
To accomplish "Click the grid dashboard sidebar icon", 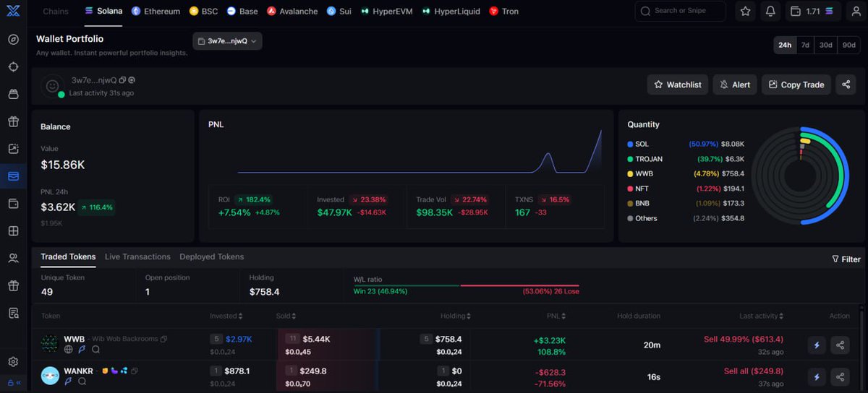I will click(13, 231).
